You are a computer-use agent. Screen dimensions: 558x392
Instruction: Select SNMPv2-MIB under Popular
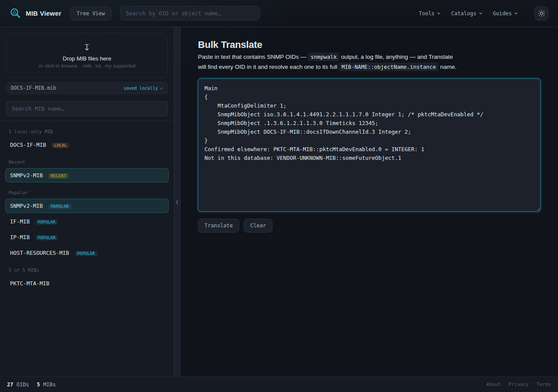(x=87, y=206)
